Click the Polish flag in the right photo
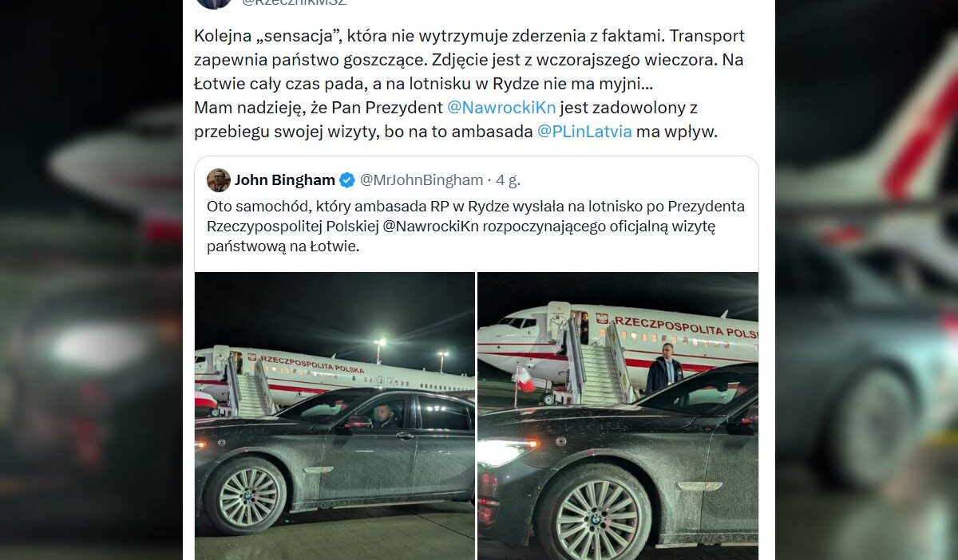This screenshot has width=958, height=560. coord(524,379)
